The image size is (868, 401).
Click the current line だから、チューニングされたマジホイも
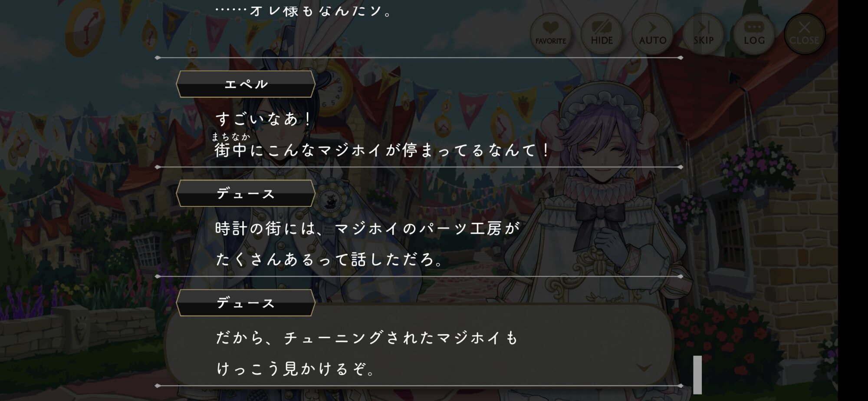[x=367, y=338]
